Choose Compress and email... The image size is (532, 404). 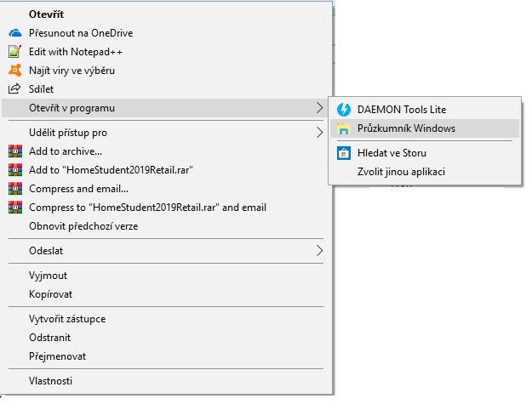click(x=166, y=189)
